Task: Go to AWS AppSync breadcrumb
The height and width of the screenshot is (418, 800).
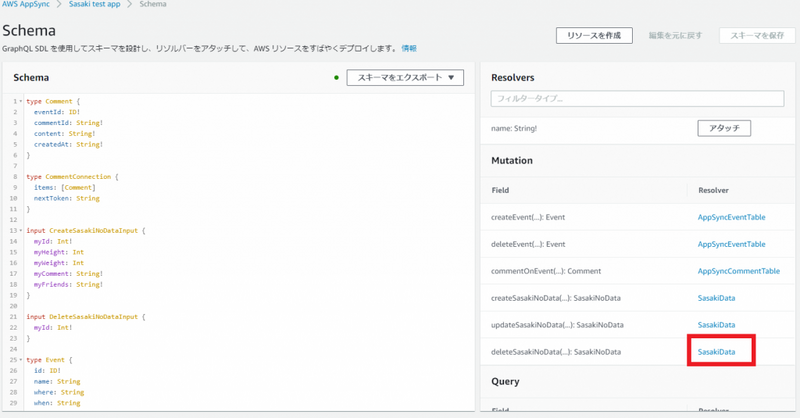Action: (26, 4)
